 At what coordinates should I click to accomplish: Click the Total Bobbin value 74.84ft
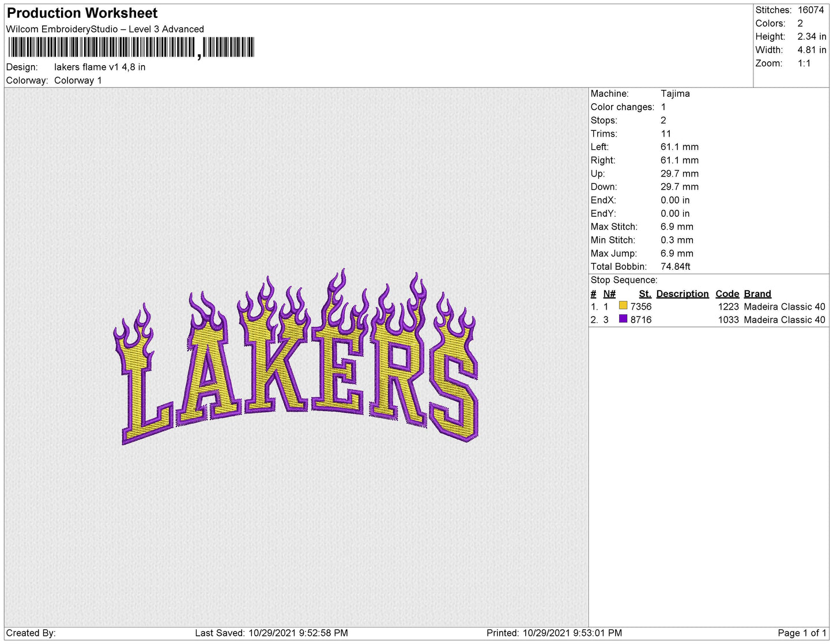point(676,266)
